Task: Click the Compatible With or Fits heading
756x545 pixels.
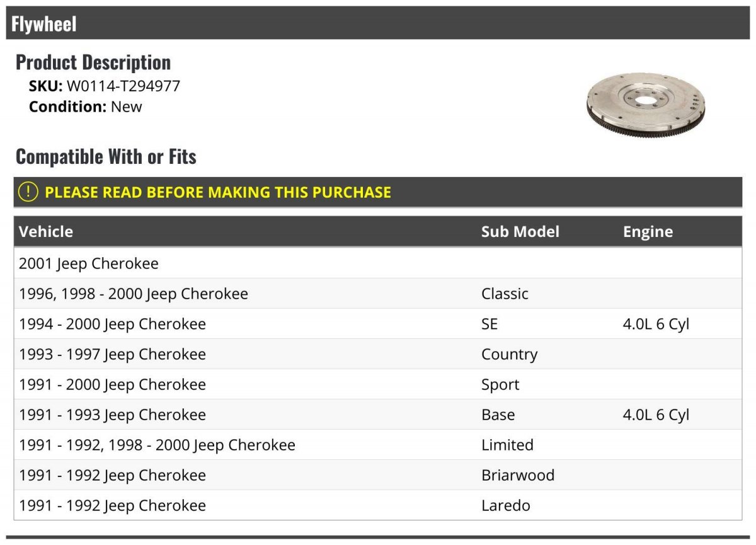Action: click(x=106, y=156)
